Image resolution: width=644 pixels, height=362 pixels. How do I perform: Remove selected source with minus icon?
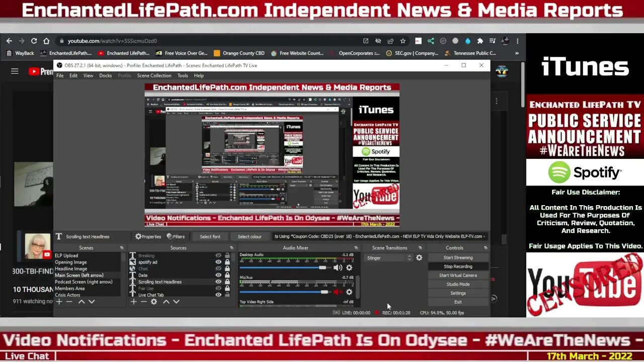pyautogui.click(x=143, y=302)
